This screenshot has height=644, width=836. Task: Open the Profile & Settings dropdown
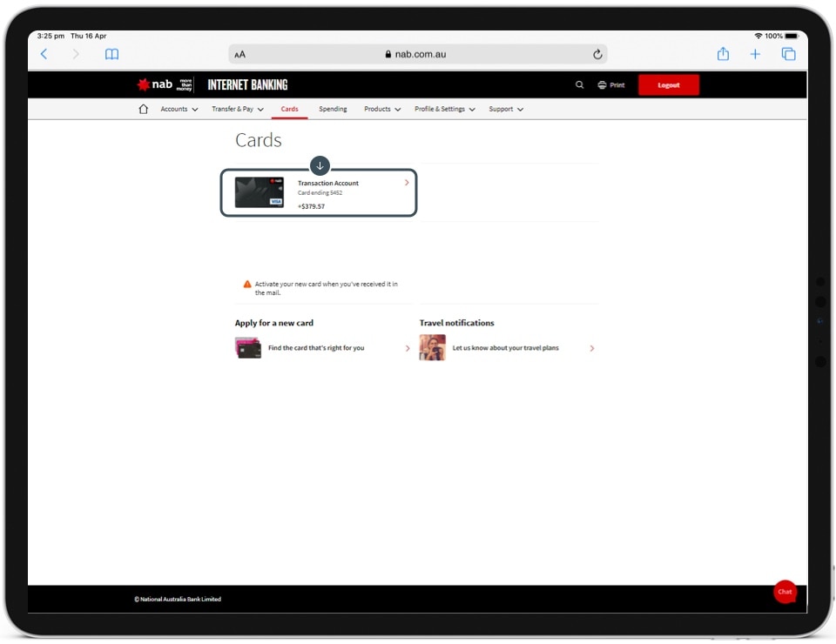tap(445, 110)
